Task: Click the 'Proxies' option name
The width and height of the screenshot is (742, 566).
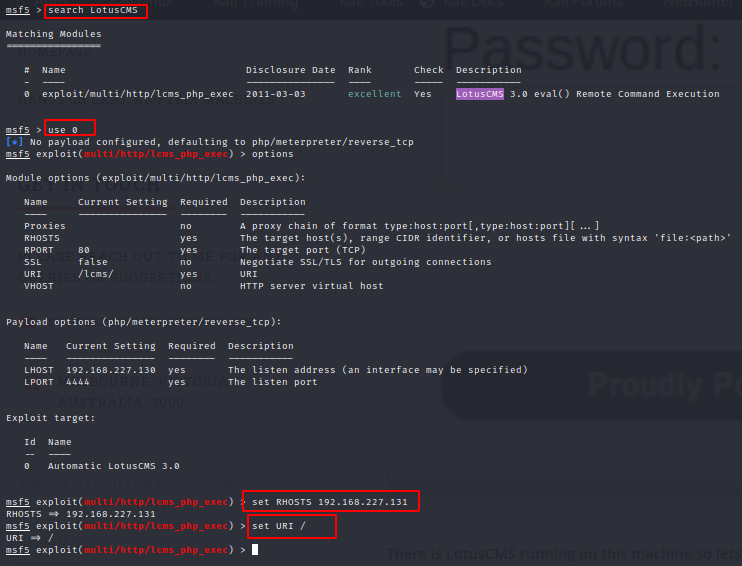Action: tap(45, 226)
